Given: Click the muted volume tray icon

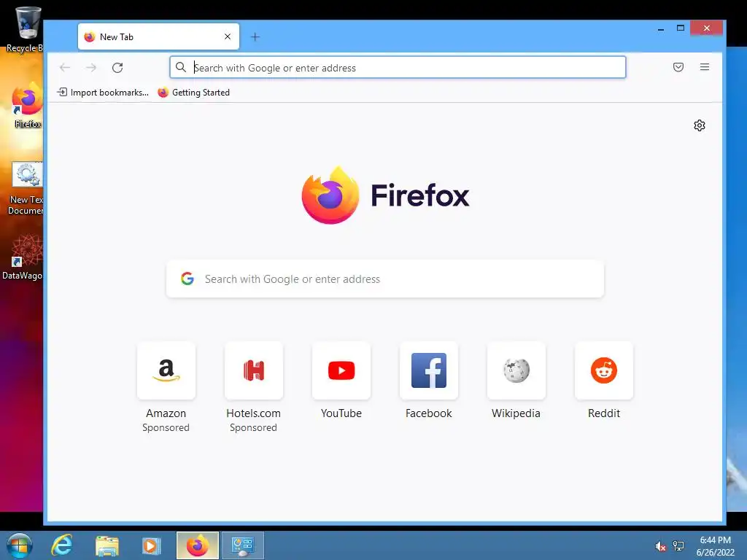Looking at the screenshot, I should click(660, 546).
